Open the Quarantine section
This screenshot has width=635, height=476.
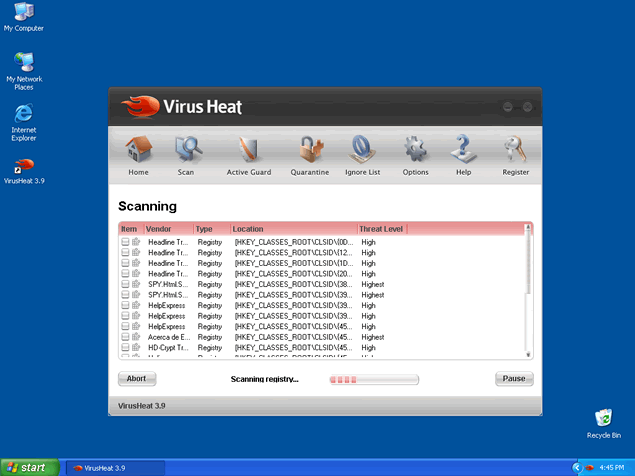pos(310,152)
